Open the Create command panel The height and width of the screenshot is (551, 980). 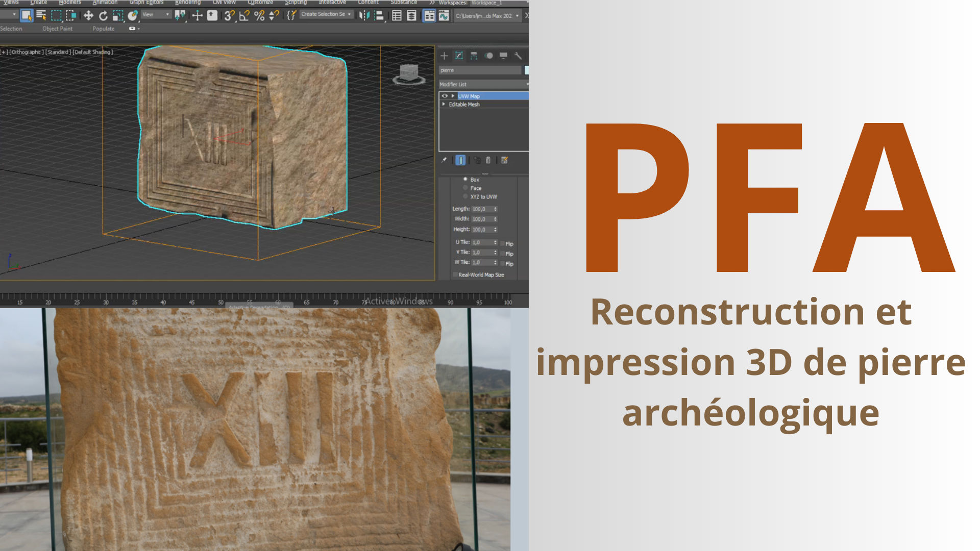pos(444,56)
